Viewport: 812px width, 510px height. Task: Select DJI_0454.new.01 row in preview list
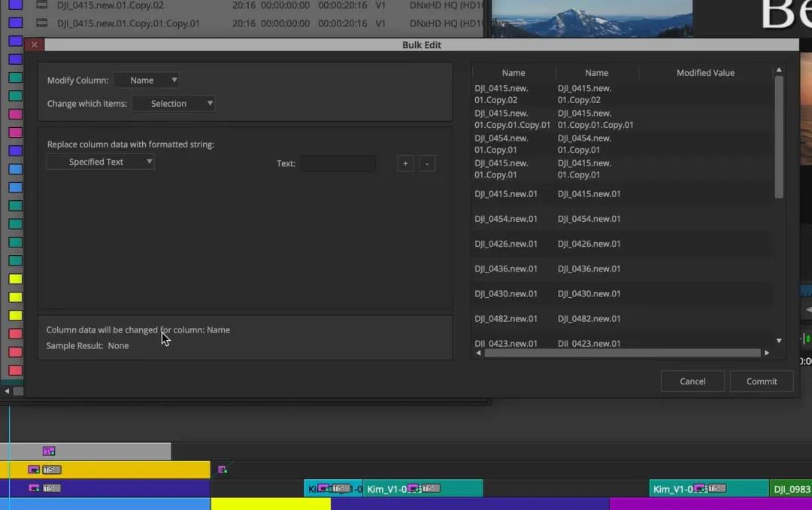tap(622, 219)
